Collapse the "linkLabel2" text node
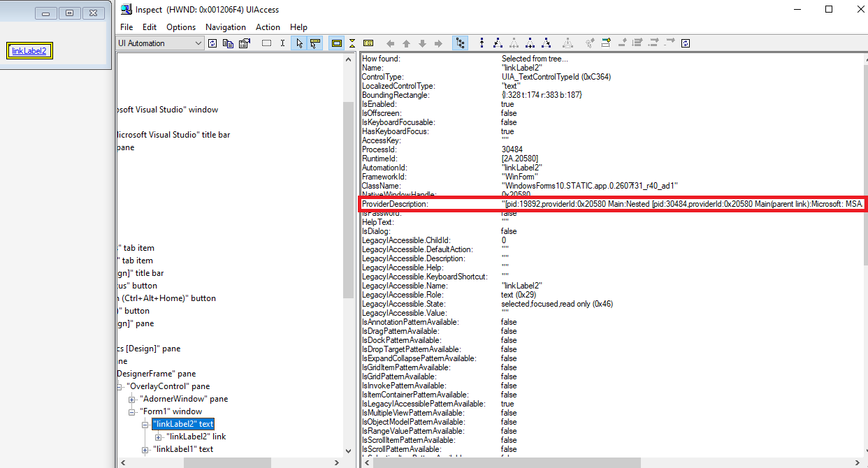Viewport: 868px width, 468px height. click(145, 424)
